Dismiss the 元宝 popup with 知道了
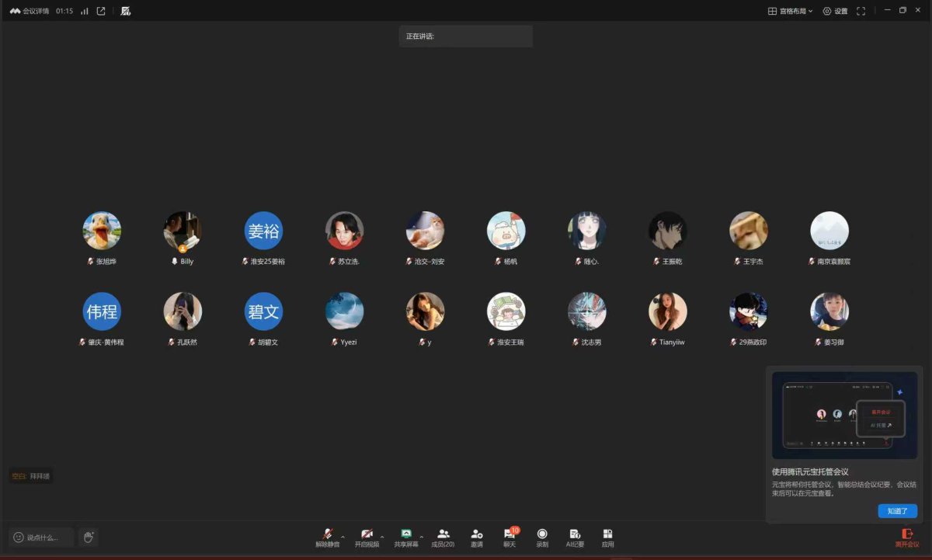The height and width of the screenshot is (560, 932). [897, 511]
